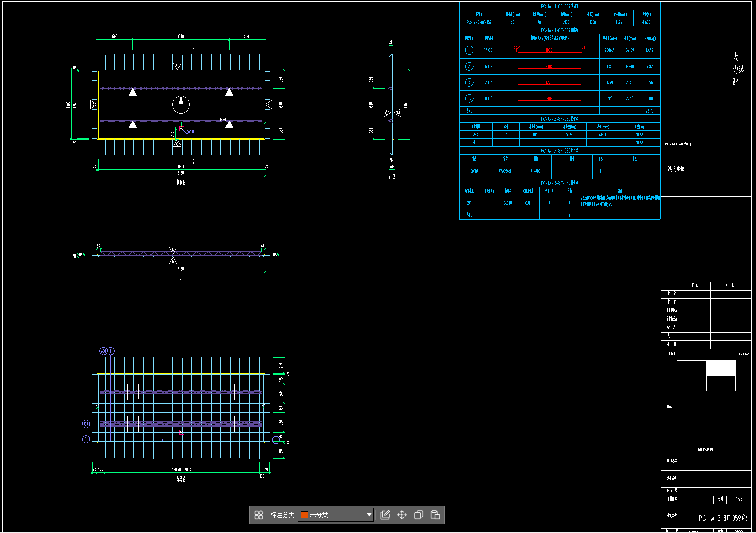Screen dimensions: 756x533
Task: Click the 'PC-1#-3-8F-059' cell in the top table
Action: (479, 22)
